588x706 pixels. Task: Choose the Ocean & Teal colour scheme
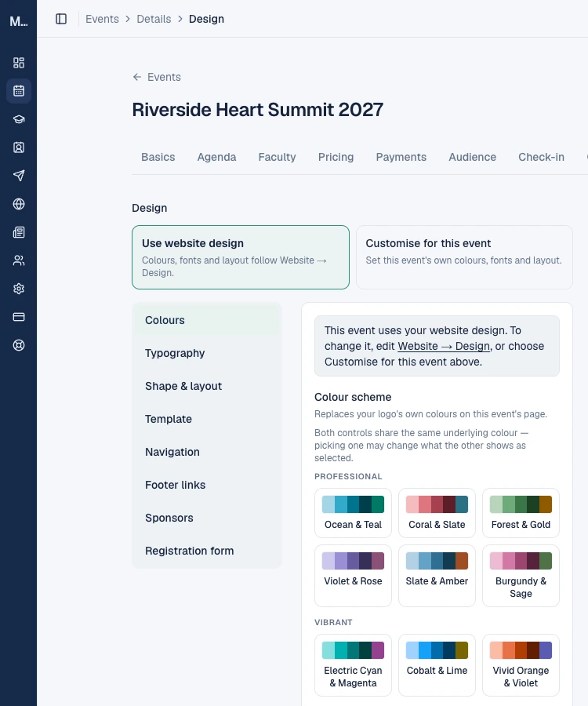[x=353, y=513]
